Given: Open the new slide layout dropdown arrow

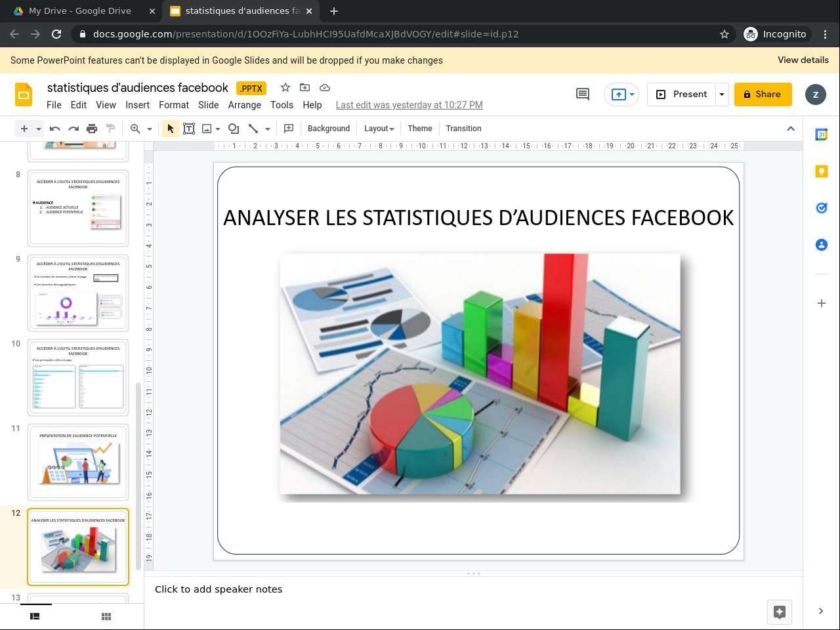Looking at the screenshot, I should pyautogui.click(x=39, y=129).
